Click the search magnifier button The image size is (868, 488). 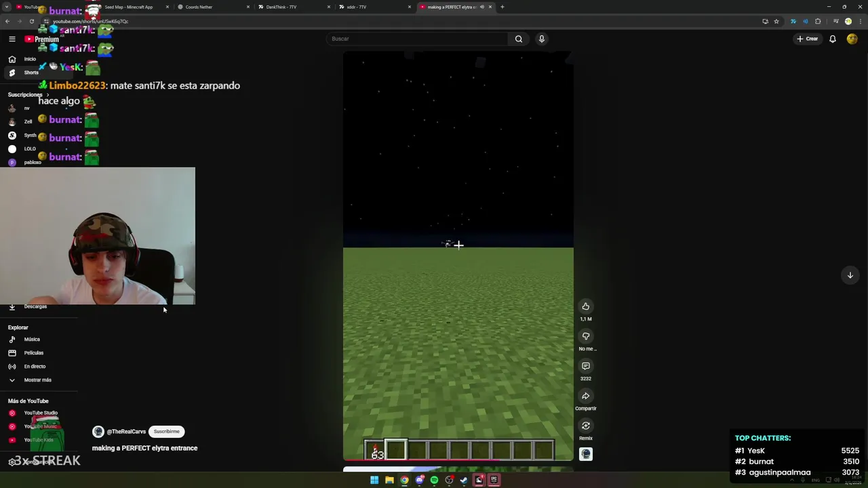point(519,39)
